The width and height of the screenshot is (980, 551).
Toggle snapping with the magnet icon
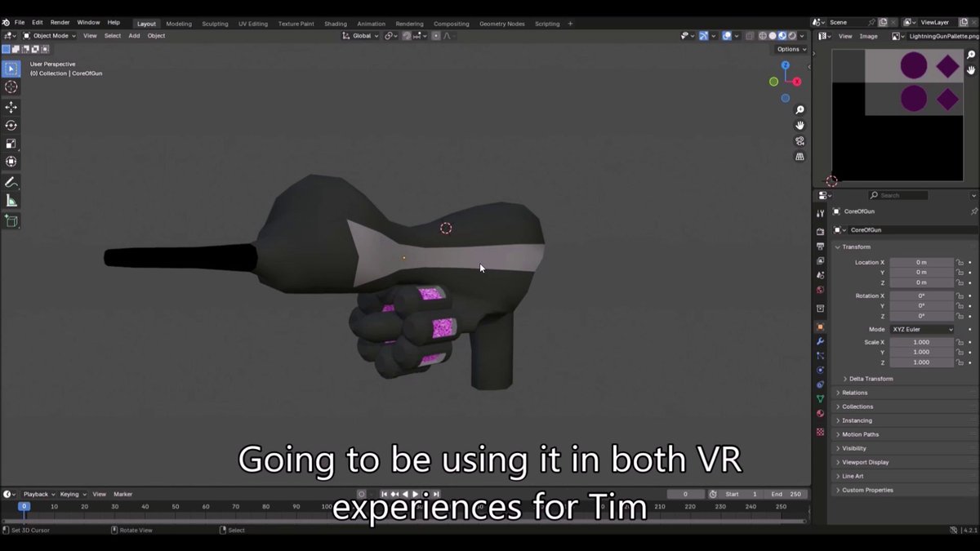pos(406,35)
